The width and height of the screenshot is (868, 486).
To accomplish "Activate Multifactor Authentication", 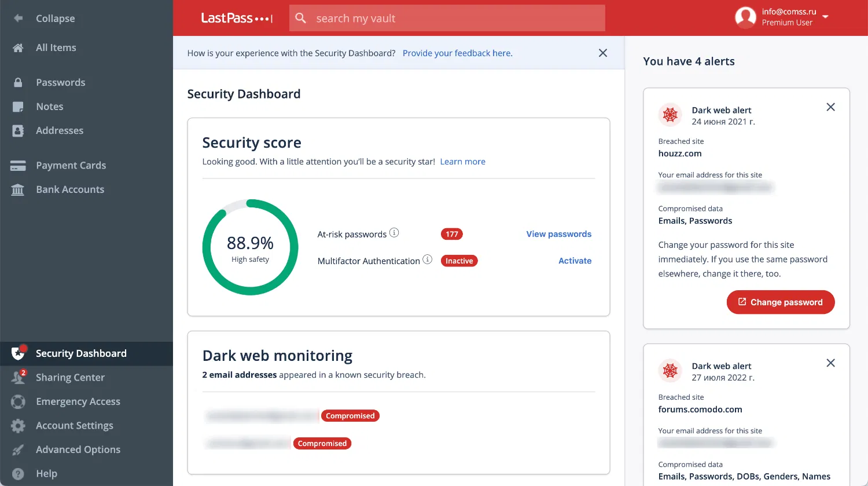I will pyautogui.click(x=575, y=261).
